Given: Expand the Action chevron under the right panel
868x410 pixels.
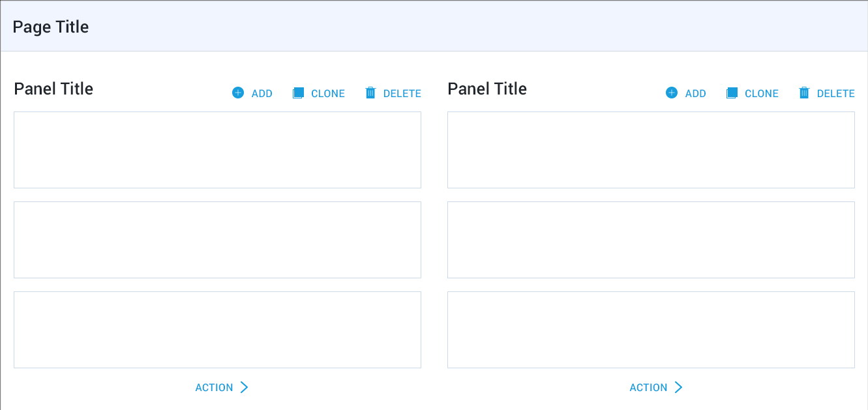Looking at the screenshot, I should pos(679,387).
